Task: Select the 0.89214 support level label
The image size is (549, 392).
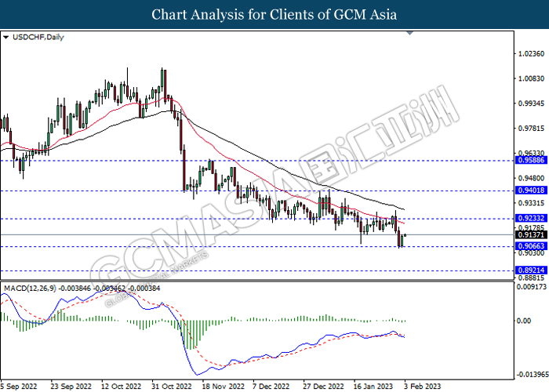Action: point(531,270)
